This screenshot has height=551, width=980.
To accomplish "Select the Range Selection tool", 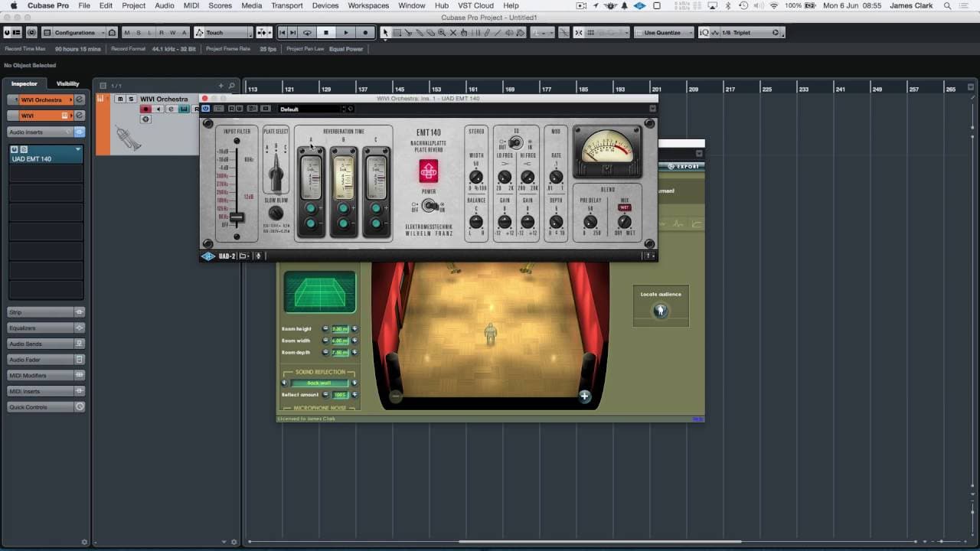I will coord(397,33).
